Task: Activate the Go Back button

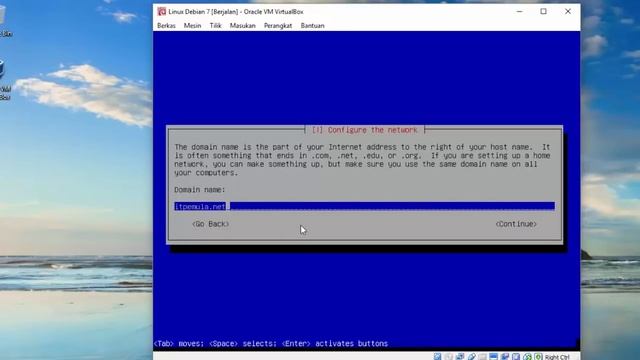Action: pyautogui.click(x=211, y=224)
